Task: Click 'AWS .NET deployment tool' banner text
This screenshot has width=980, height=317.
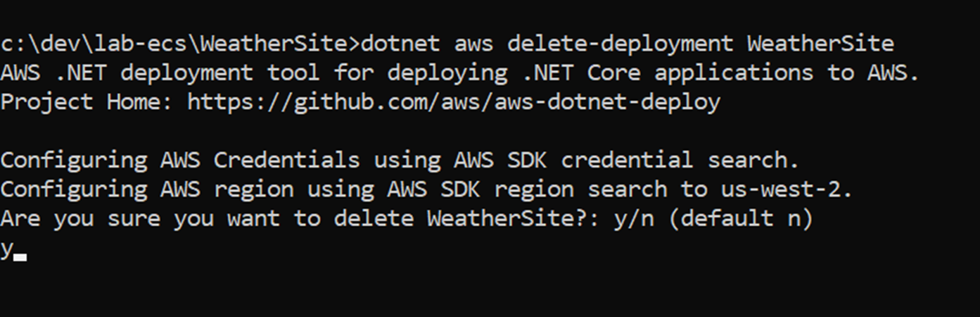Action: point(160,73)
